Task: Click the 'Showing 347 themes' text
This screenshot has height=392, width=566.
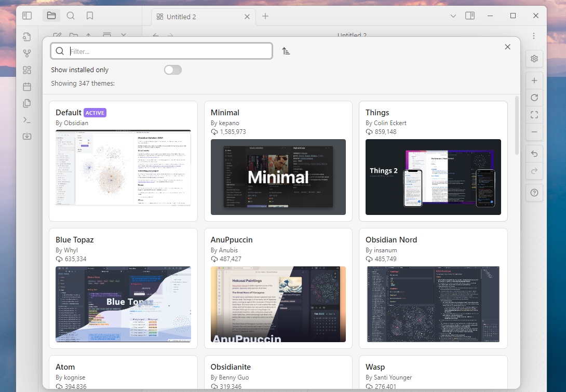Action: click(83, 84)
